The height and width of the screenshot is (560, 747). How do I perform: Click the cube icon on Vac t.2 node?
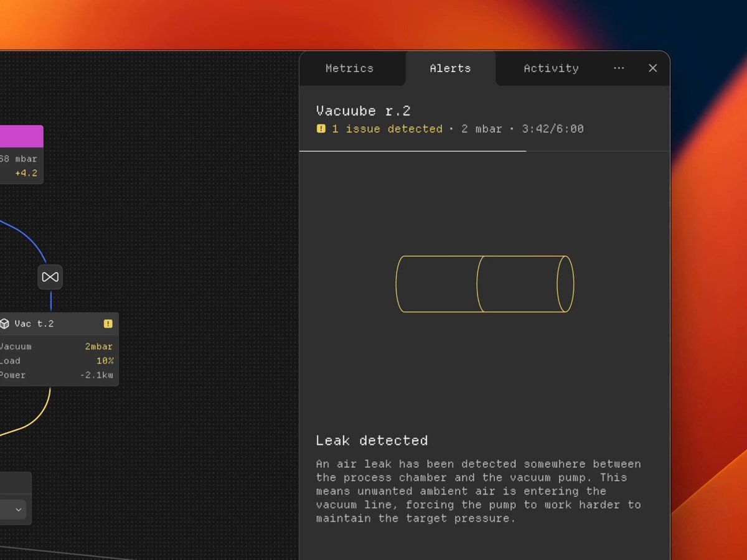(x=5, y=324)
